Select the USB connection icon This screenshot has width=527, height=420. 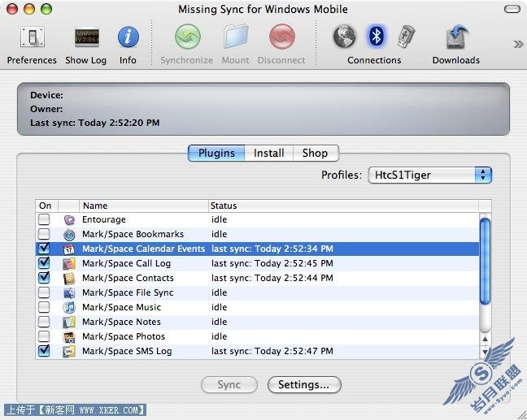click(x=407, y=37)
